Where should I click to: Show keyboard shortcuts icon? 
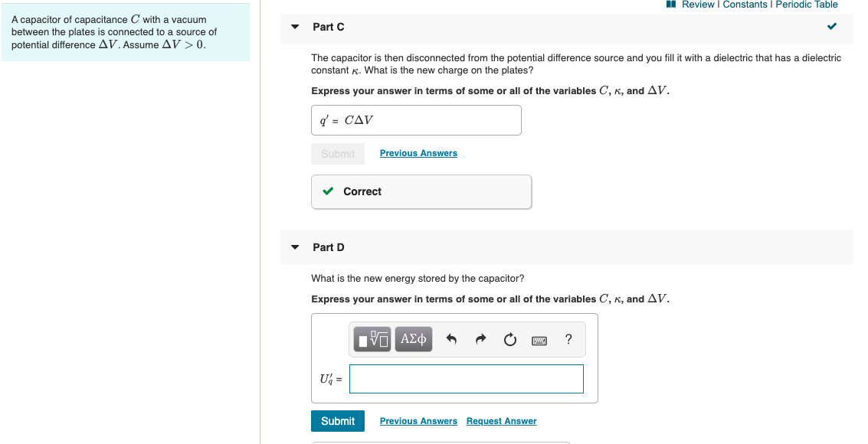point(539,341)
